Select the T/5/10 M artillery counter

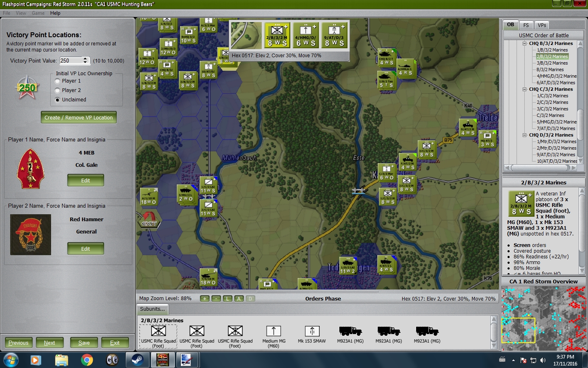coord(208,277)
